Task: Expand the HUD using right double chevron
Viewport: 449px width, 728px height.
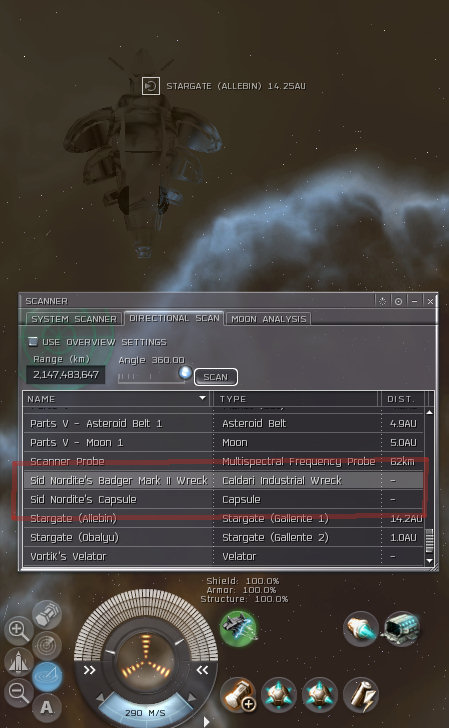Action: coord(89,670)
